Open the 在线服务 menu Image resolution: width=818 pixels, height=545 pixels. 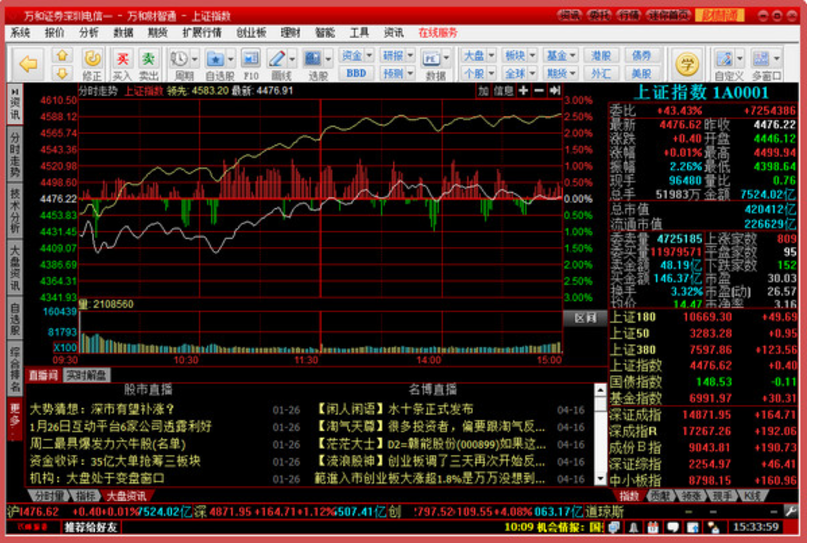click(438, 33)
